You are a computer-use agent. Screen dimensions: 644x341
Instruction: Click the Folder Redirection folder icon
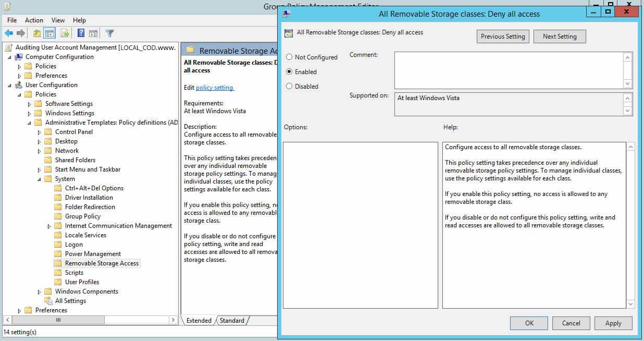pyautogui.click(x=58, y=207)
